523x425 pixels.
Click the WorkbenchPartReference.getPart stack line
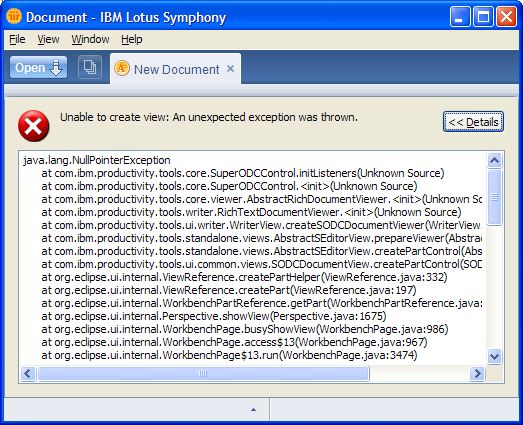pyautogui.click(x=262, y=303)
